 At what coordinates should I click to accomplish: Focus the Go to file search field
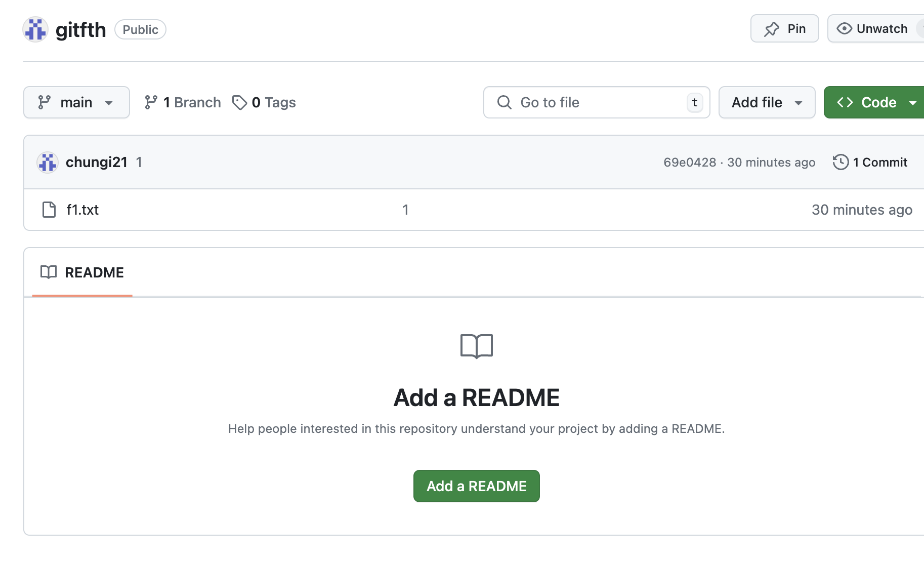[x=597, y=102]
